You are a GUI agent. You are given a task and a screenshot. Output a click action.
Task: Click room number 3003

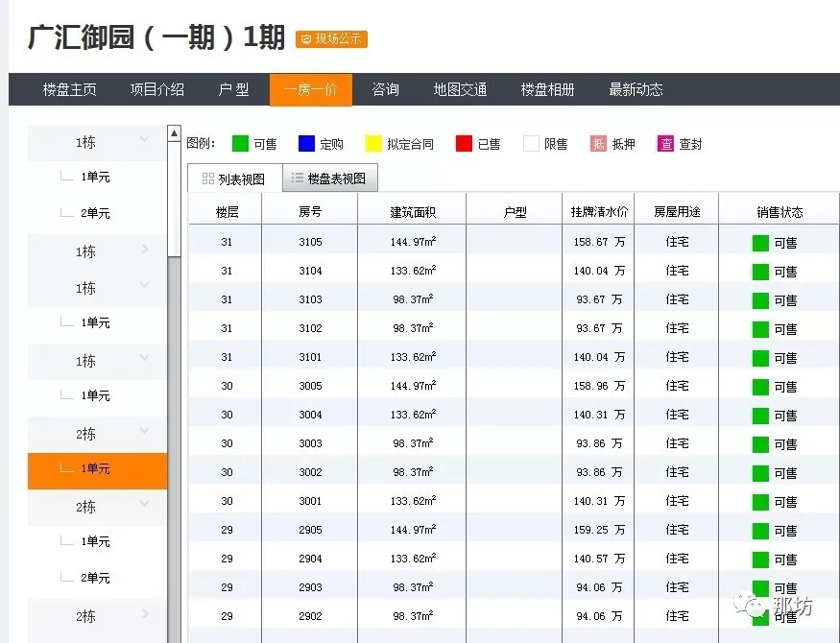click(310, 443)
